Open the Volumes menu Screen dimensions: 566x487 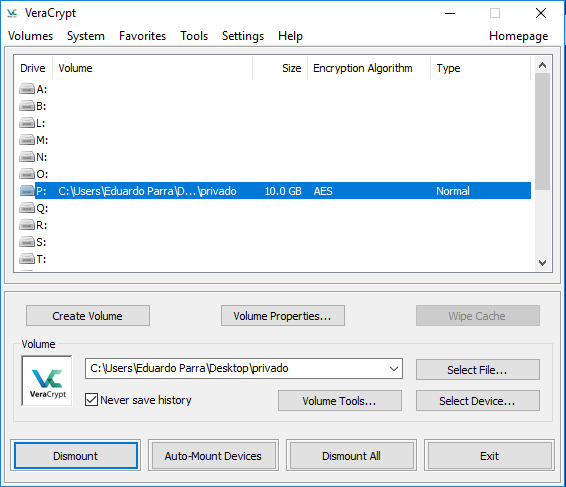(x=31, y=36)
